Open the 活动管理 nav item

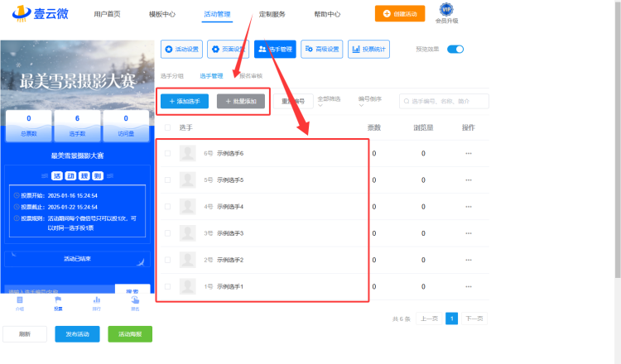(x=217, y=14)
